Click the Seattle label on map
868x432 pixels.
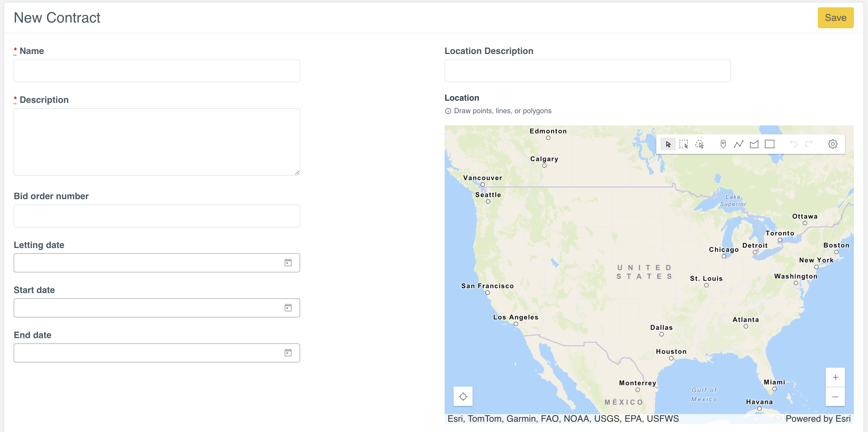coord(488,195)
